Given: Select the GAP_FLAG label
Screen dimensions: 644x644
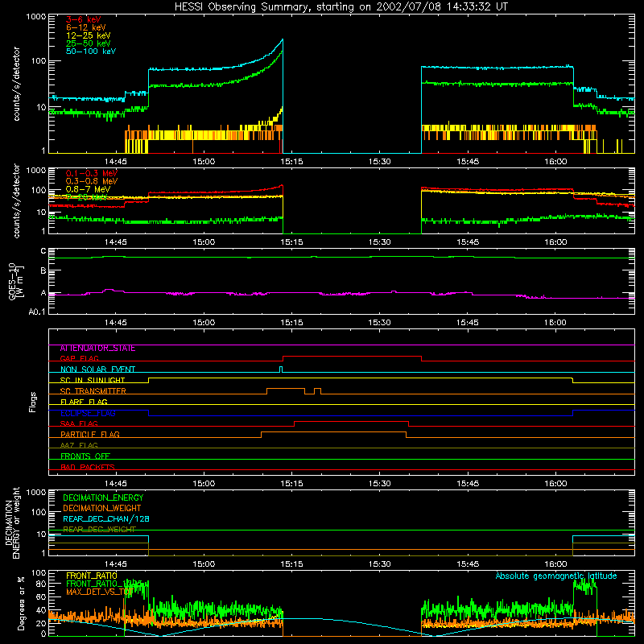Looking at the screenshot, I should pyautogui.click(x=79, y=358).
